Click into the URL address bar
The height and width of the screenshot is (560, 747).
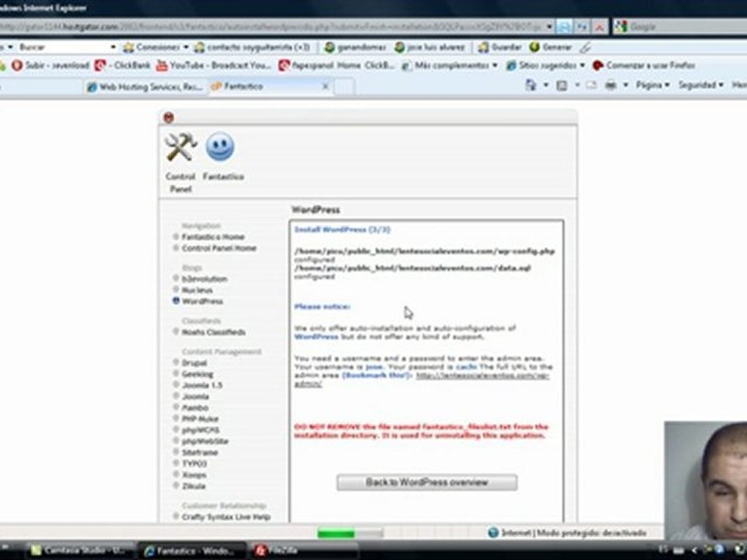(271, 26)
